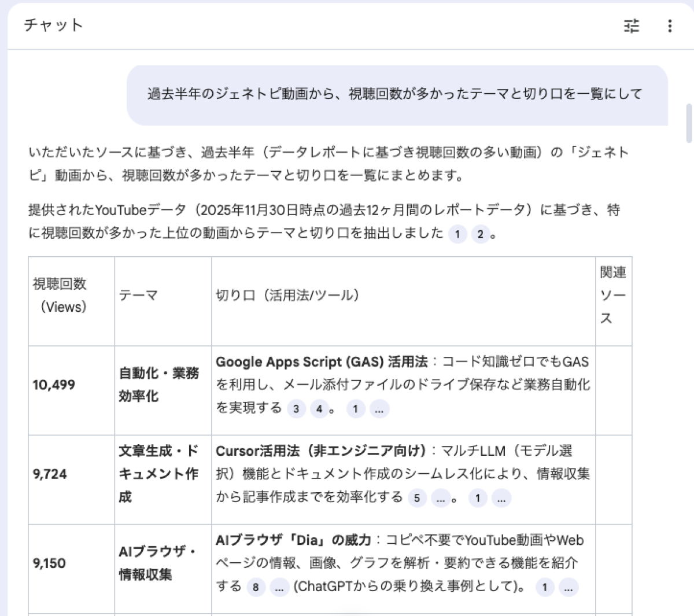694x616 pixels.
Task: Open citation 5 in the Cursor row
Action: [417, 498]
